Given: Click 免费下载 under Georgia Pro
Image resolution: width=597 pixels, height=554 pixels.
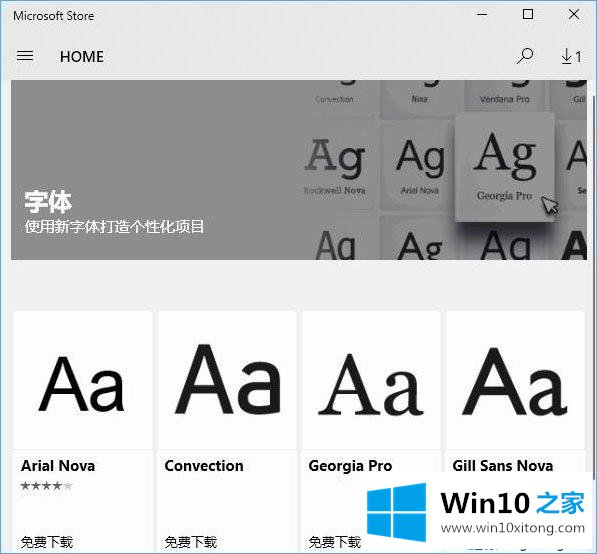Looking at the screenshot, I should pyautogui.click(x=334, y=541).
